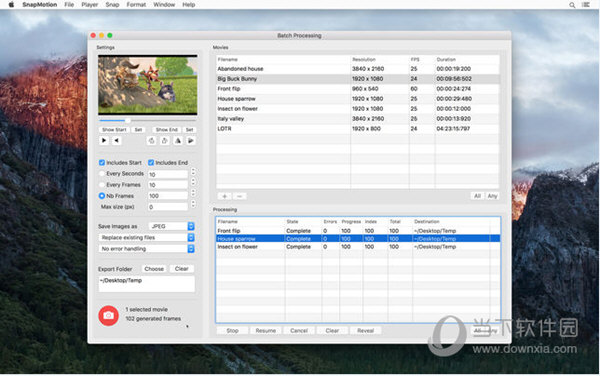Open the Replace existing files dropdown
600x376 pixels.
147,238
